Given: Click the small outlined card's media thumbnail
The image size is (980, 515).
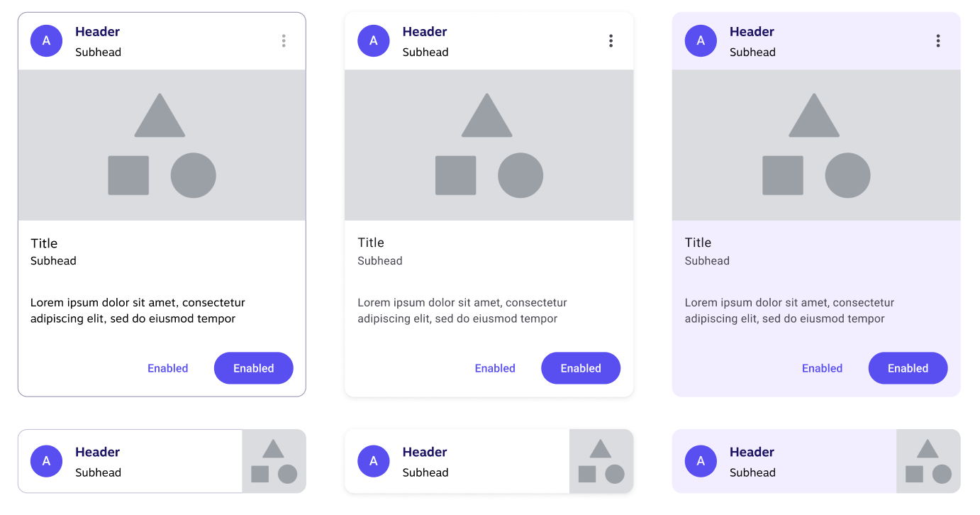Looking at the screenshot, I should click(274, 461).
